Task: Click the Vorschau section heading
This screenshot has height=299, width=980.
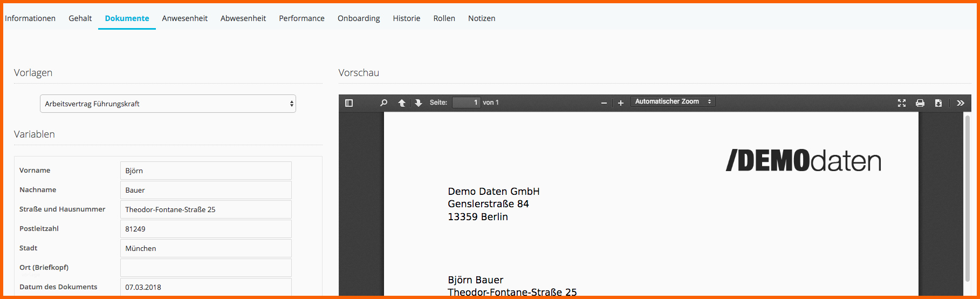Action: (x=359, y=73)
